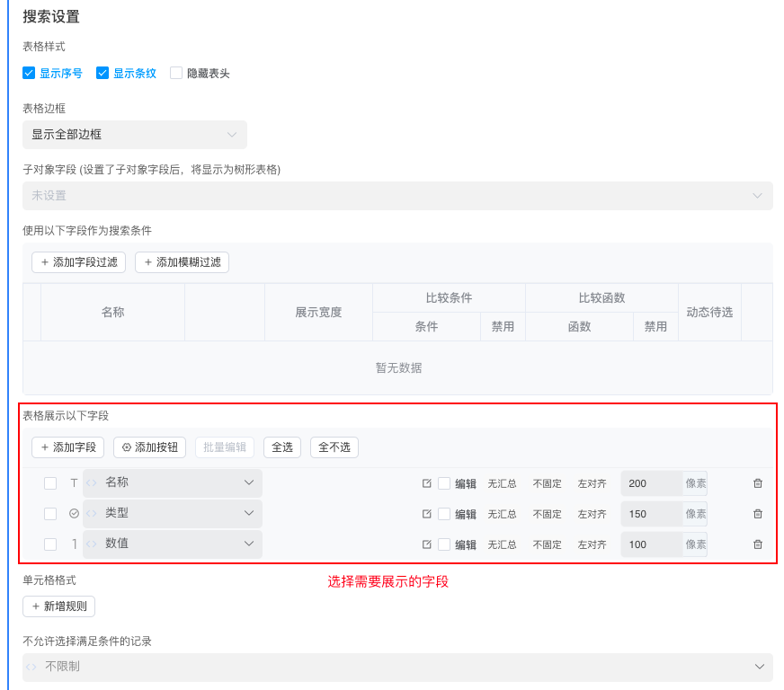Open the 表格边框 dropdown showing 显示全部边框
This screenshot has width=784, height=690.
[x=135, y=135]
